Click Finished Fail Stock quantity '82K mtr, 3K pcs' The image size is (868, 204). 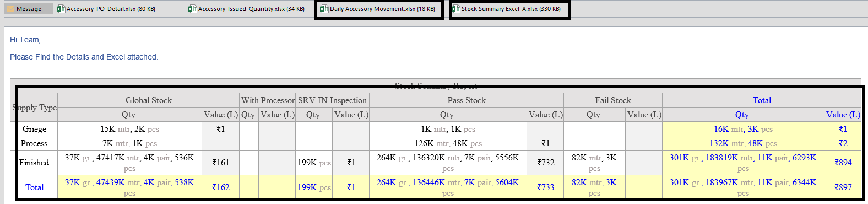[x=594, y=163]
